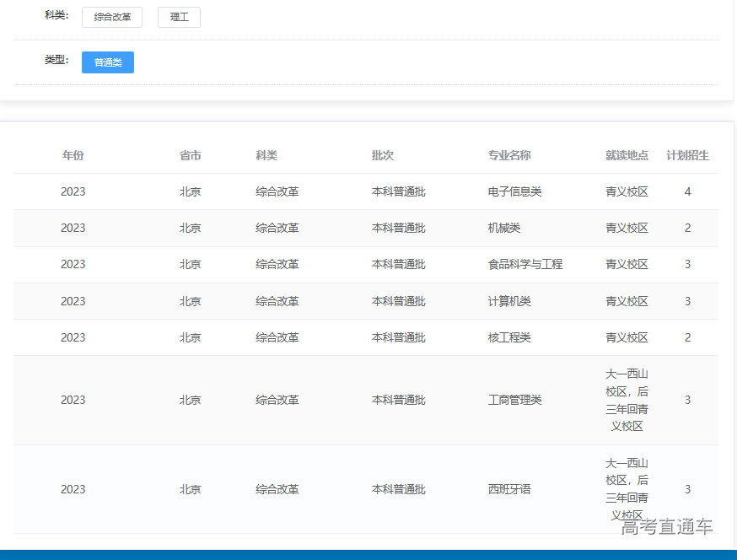This screenshot has width=737, height=560.
Task: Click the 高考直通车 watermark logo
Action: [666, 527]
